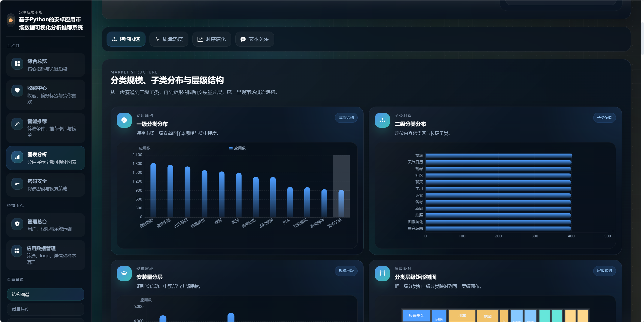Click the dashboard icon for 综合总览
This screenshot has width=644, height=322.
point(17,64)
